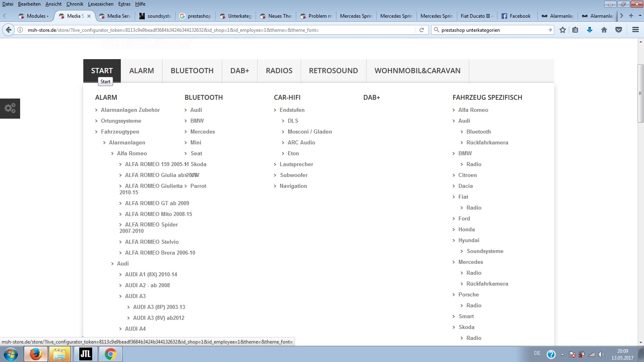Open Alarmanlagen Zubehör link

[x=130, y=110]
